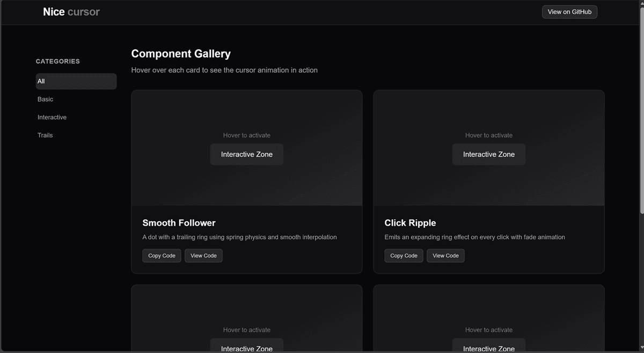Viewport: 644px width, 353px height.
Task: Copy code for Click Ripple
Action: point(404,256)
